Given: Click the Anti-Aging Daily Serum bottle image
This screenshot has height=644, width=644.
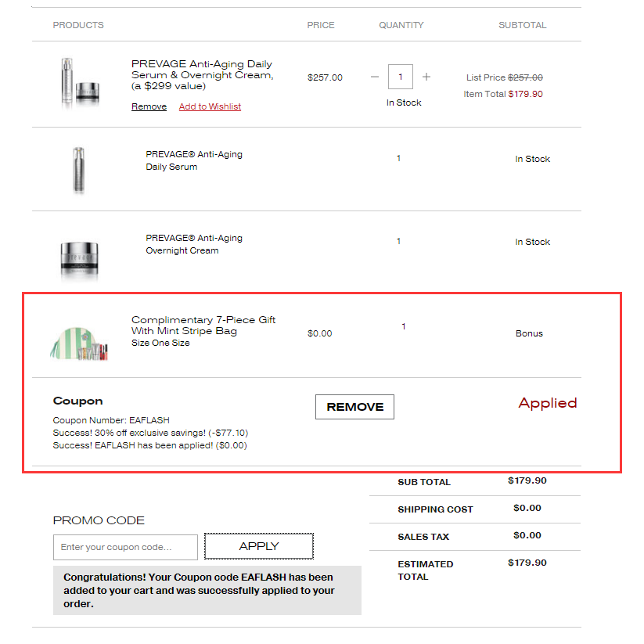Looking at the screenshot, I should [78, 169].
